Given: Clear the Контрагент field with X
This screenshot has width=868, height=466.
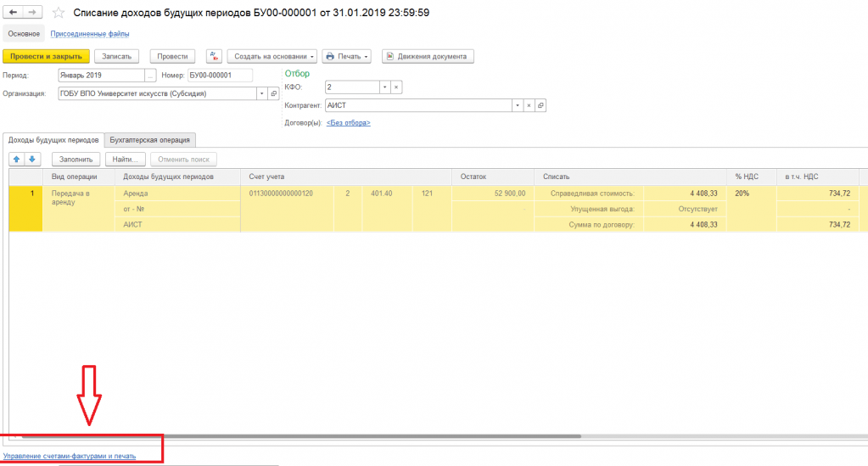Looking at the screenshot, I should point(529,105).
